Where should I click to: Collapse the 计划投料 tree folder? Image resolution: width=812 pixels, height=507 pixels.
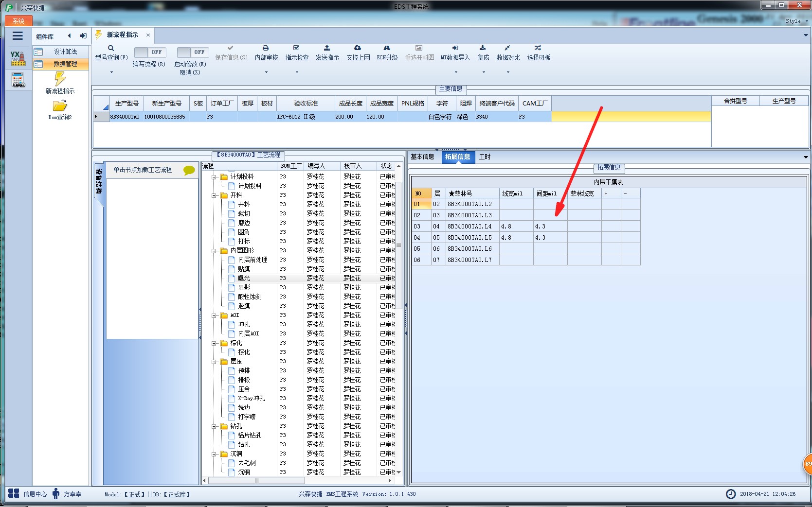point(214,177)
